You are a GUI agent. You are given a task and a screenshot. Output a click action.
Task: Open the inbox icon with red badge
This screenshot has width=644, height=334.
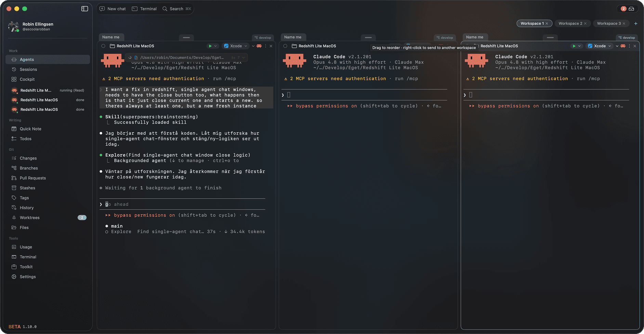pyautogui.click(x=631, y=9)
